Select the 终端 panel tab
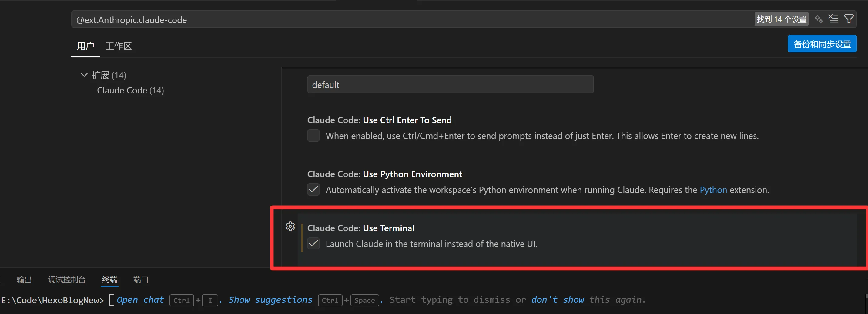This screenshot has width=868, height=314. [109, 280]
